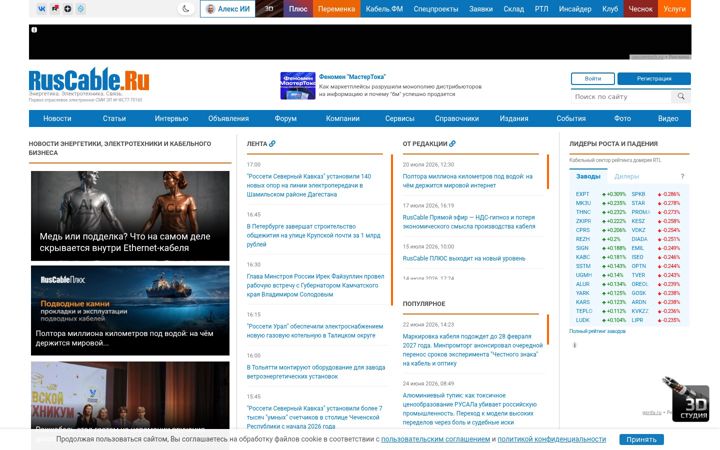Open the Переменка section in top bar
The image size is (720, 450).
(337, 9)
